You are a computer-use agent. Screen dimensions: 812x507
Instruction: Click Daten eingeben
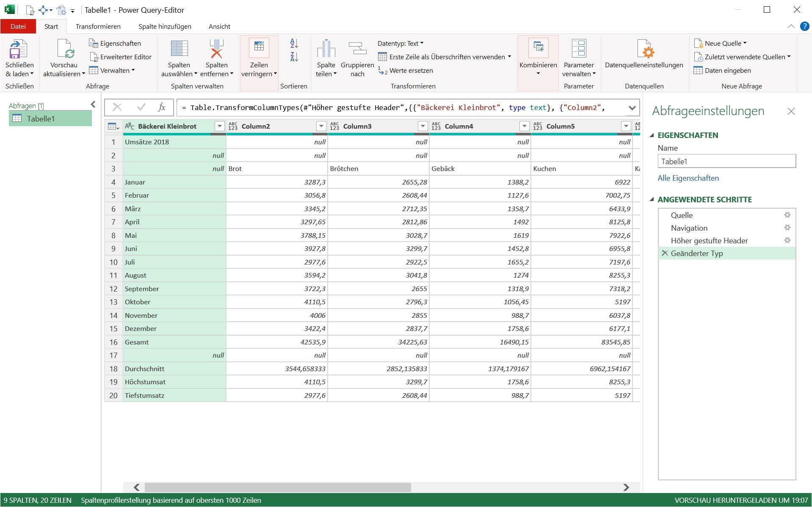[722, 70]
